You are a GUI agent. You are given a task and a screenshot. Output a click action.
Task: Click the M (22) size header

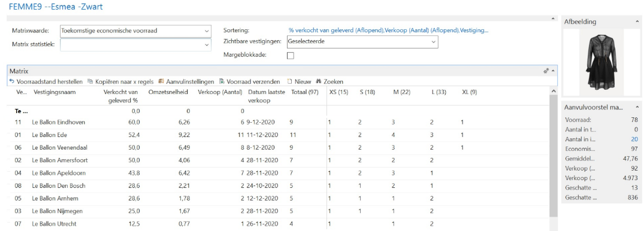point(402,92)
